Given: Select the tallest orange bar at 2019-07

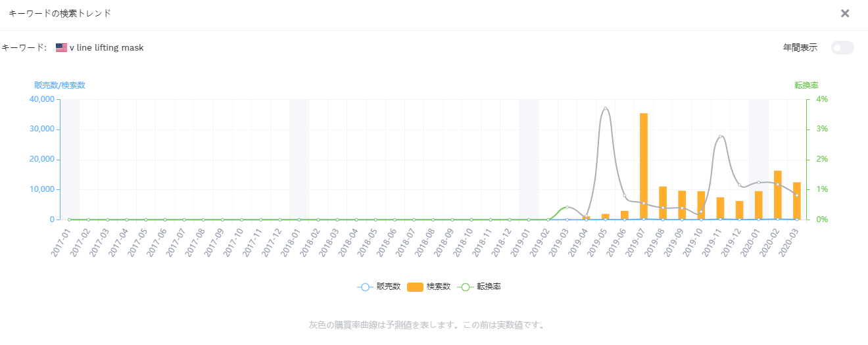Looking at the screenshot, I should tap(644, 166).
